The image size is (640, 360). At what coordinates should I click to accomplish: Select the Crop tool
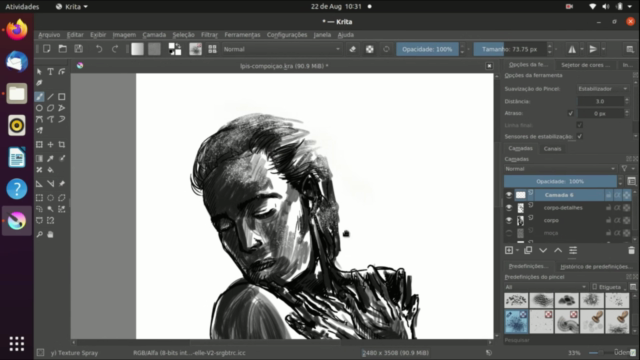coord(62,144)
